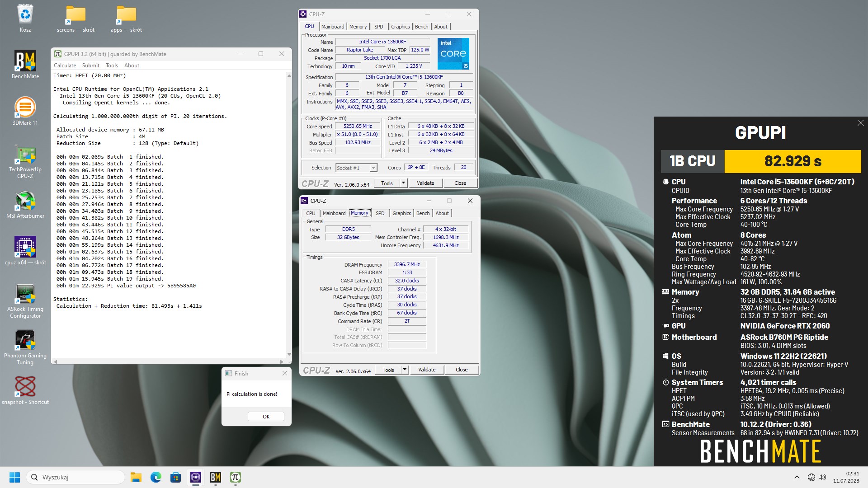The width and height of the screenshot is (868, 488).
Task: Open File Explorer in taskbar
Action: coord(136,477)
